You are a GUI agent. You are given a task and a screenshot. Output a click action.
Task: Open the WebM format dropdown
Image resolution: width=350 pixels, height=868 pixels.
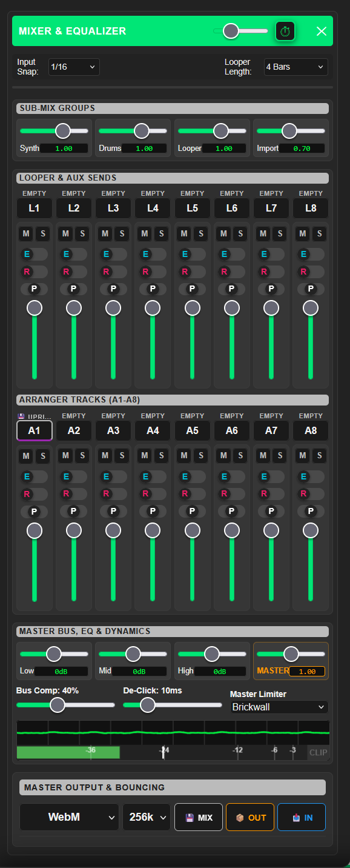(69, 817)
